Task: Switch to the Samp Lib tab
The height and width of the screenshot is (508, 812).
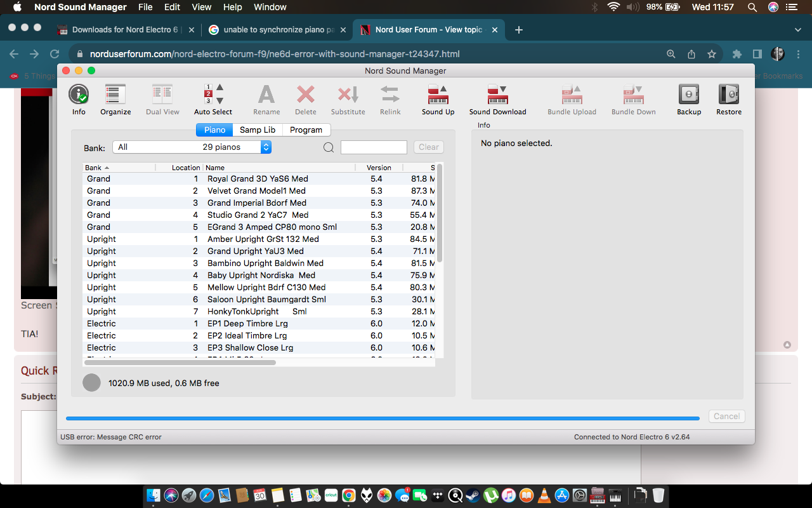Action: coord(258,130)
